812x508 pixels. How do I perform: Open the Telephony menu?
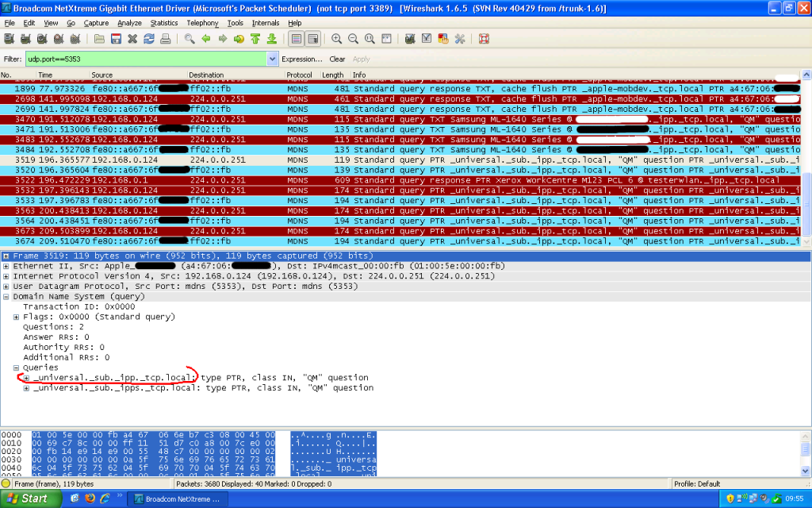click(202, 23)
